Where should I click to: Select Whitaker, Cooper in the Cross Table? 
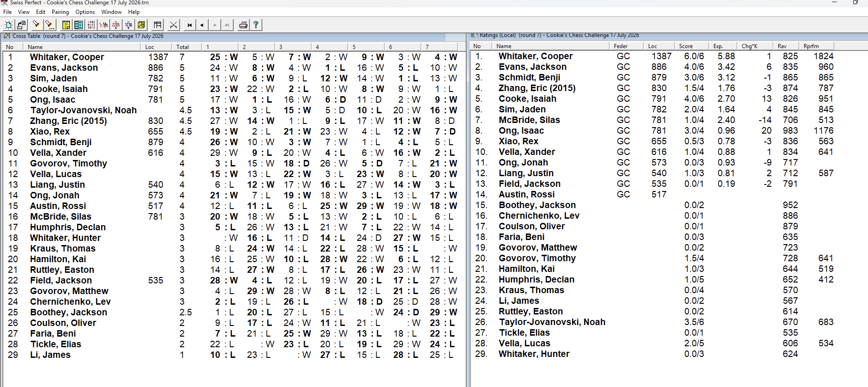67,57
